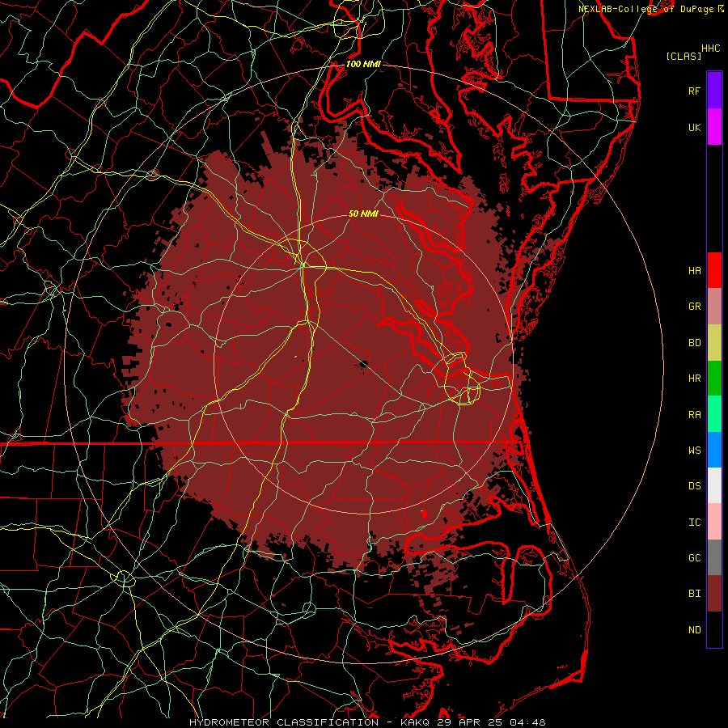The height and width of the screenshot is (728, 728).
Task: Click the BD legend label
Action: click(694, 343)
